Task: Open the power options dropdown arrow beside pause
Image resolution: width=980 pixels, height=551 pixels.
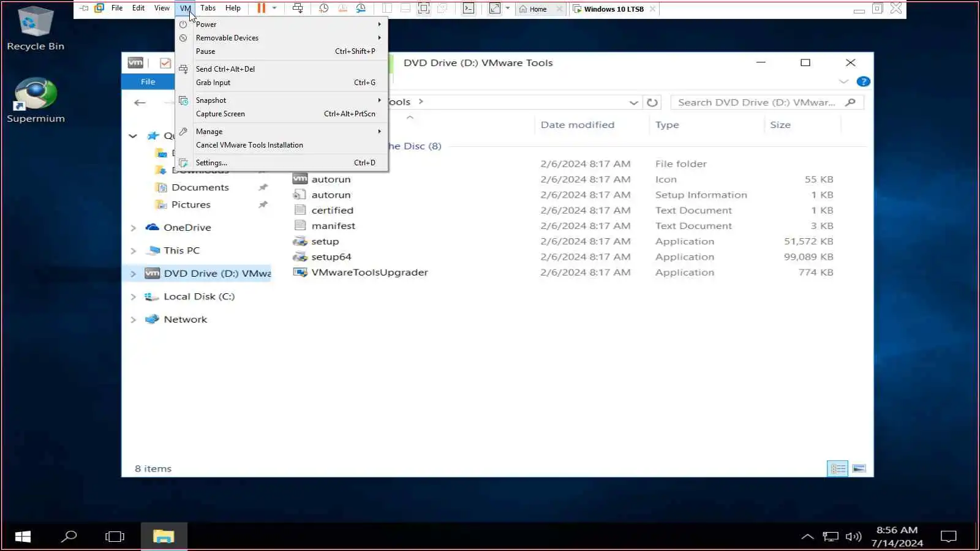Action: click(x=274, y=9)
